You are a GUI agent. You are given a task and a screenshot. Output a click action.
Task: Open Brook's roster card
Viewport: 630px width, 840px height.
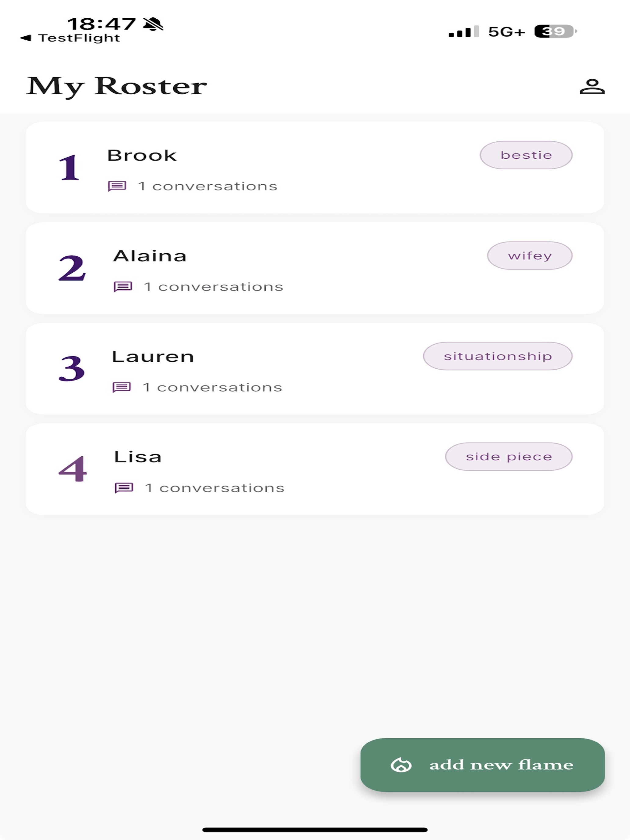(x=315, y=168)
